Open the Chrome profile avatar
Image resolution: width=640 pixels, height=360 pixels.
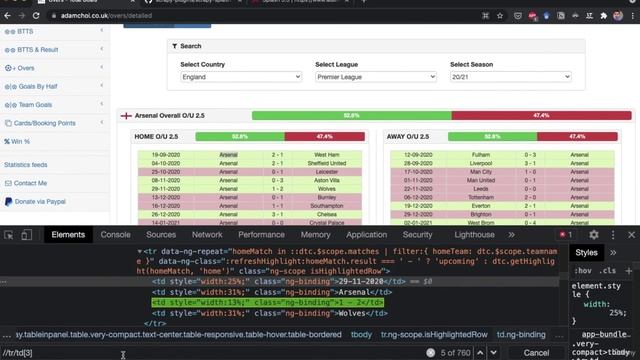(x=618, y=16)
